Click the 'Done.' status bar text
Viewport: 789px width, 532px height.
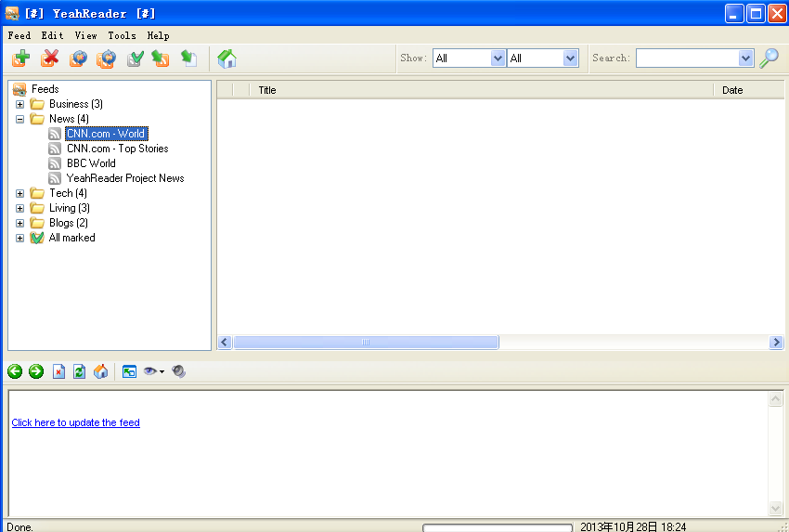tap(19, 527)
